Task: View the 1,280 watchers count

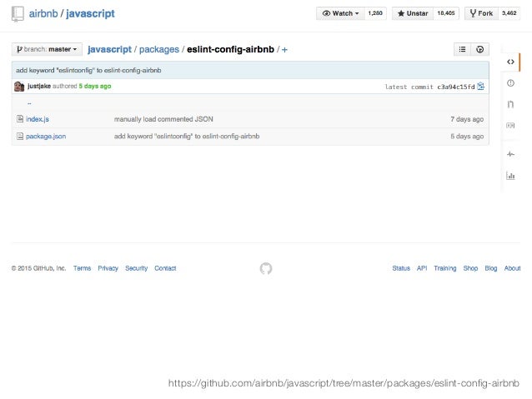Action: click(x=375, y=13)
